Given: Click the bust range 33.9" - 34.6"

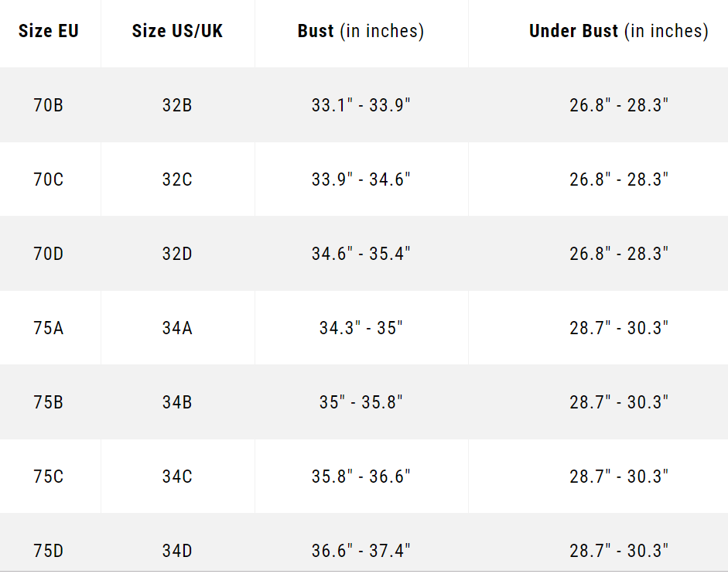Looking at the screenshot, I should click(361, 179).
